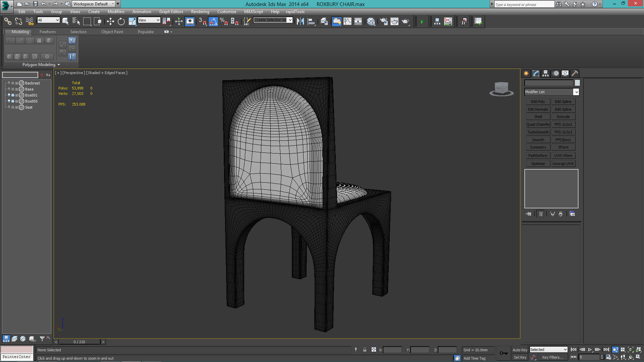Open the Graph Editors menu
644x362 pixels.
(171, 12)
